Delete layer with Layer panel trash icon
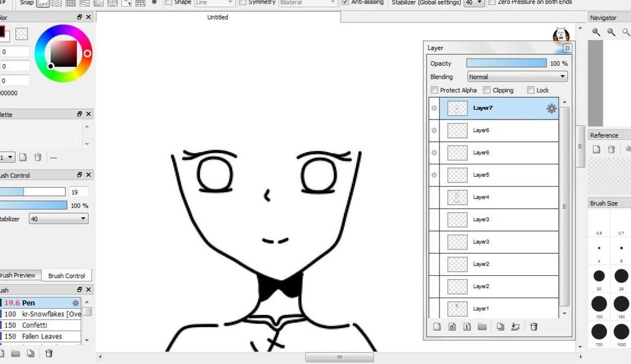This screenshot has height=364, width=631. (534, 326)
